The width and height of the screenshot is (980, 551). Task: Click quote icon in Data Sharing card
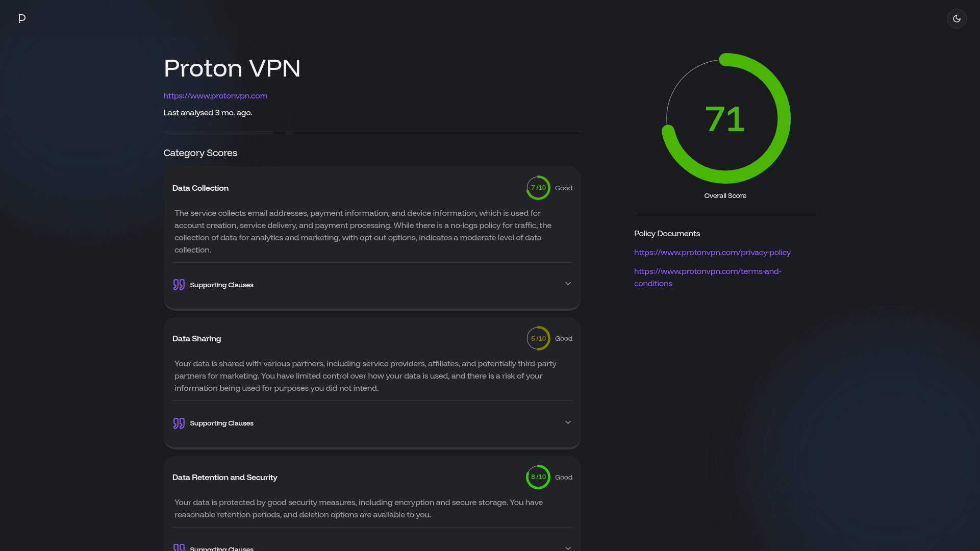179,423
